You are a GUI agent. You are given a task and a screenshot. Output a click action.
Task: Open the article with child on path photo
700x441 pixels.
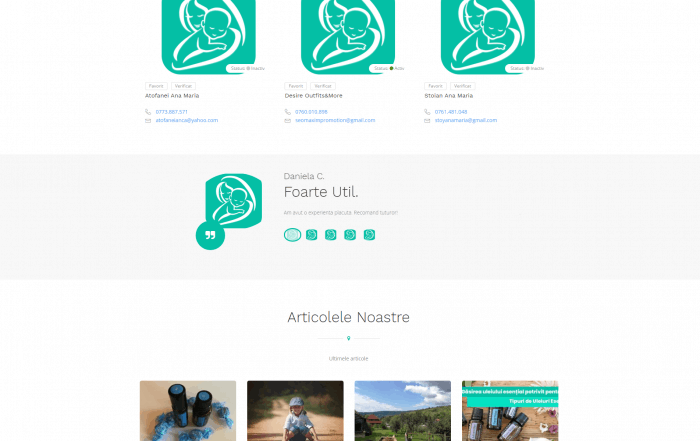click(x=295, y=411)
